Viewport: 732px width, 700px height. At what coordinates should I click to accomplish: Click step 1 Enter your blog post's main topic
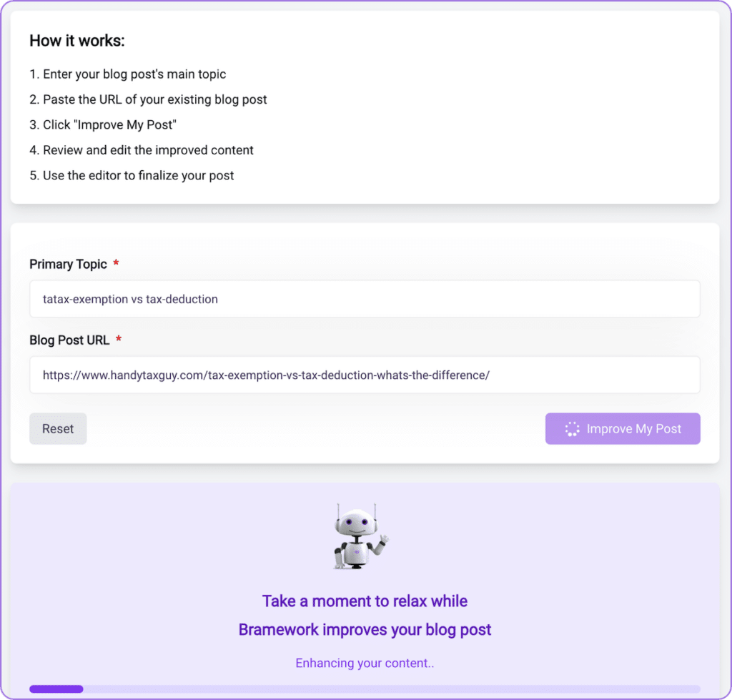tap(128, 74)
